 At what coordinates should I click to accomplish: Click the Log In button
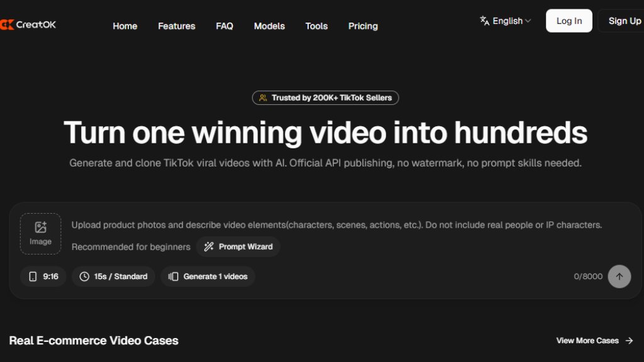pos(569,21)
